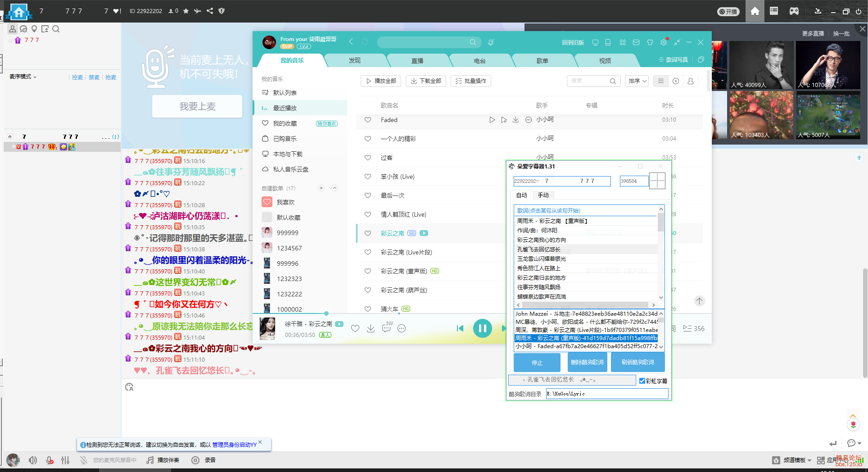Click 我要上麦 button
The width and height of the screenshot is (868, 472).
[x=197, y=106]
